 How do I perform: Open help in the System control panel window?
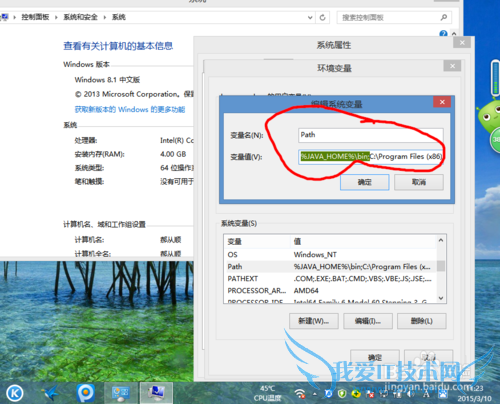443,33
